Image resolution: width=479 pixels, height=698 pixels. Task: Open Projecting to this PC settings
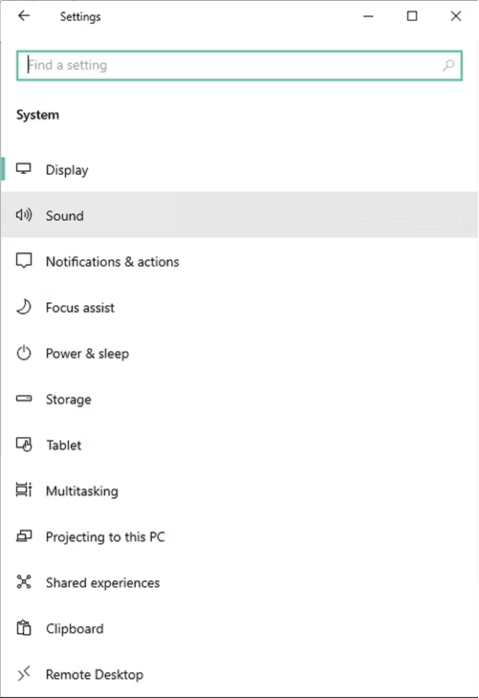pos(240,536)
